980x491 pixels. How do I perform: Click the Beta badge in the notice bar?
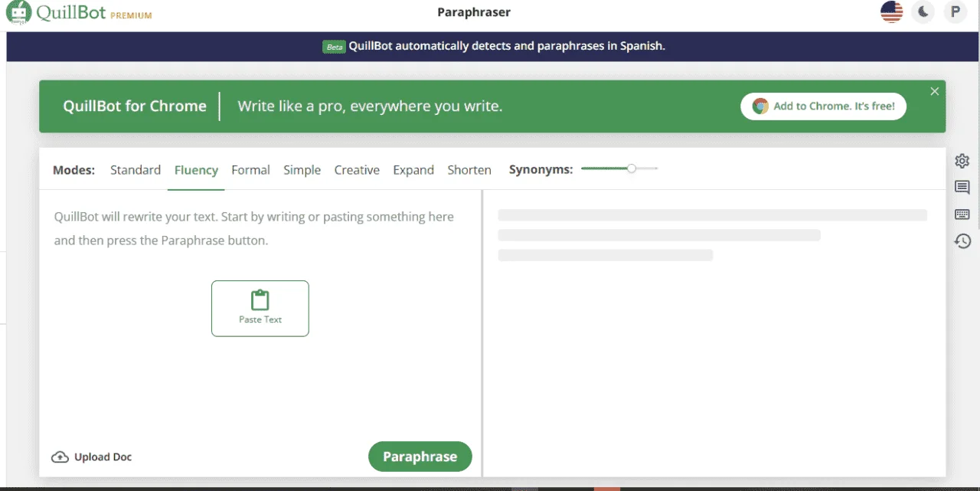coord(335,47)
